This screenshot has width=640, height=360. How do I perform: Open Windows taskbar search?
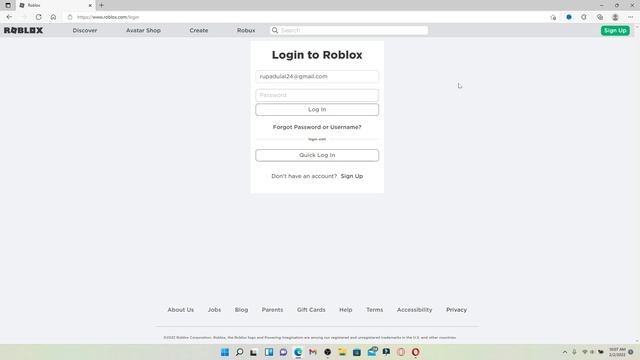click(240, 352)
